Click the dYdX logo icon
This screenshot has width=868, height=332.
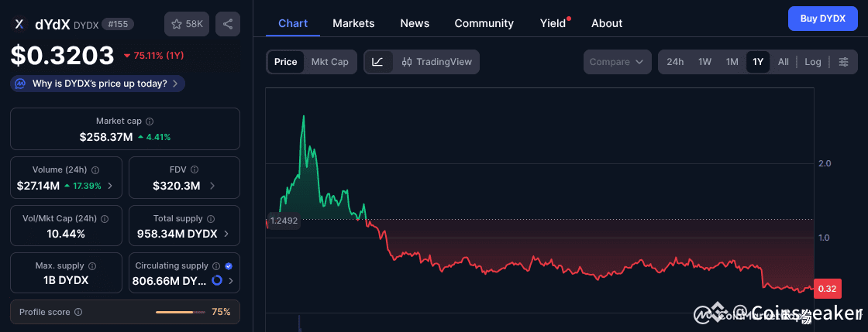click(x=20, y=24)
